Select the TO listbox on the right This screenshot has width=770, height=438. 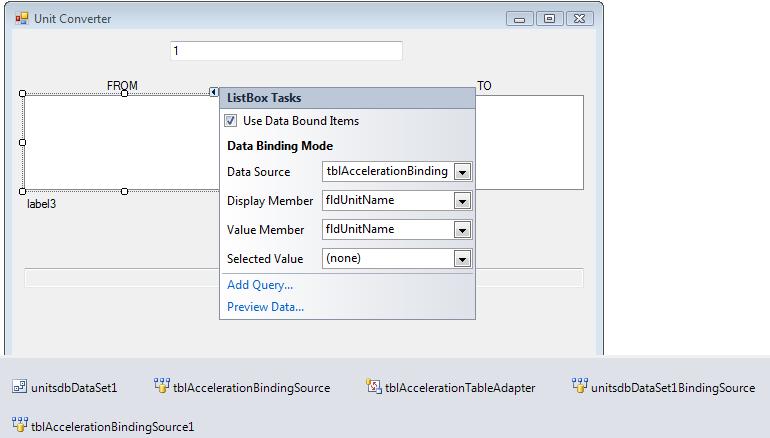coord(529,142)
